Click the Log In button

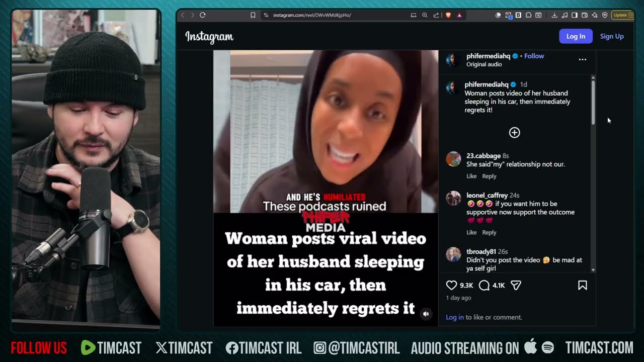[x=576, y=36]
